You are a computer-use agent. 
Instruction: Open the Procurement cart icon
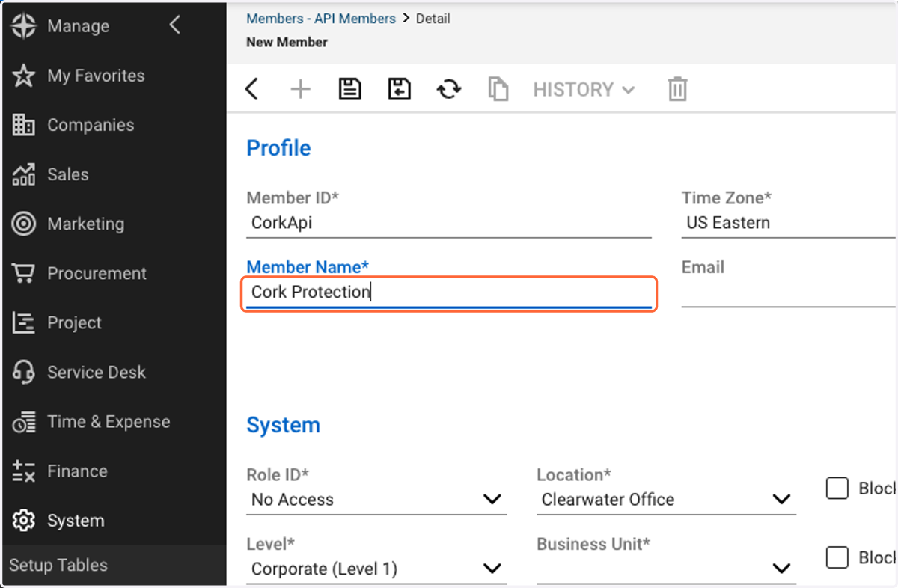tap(24, 273)
